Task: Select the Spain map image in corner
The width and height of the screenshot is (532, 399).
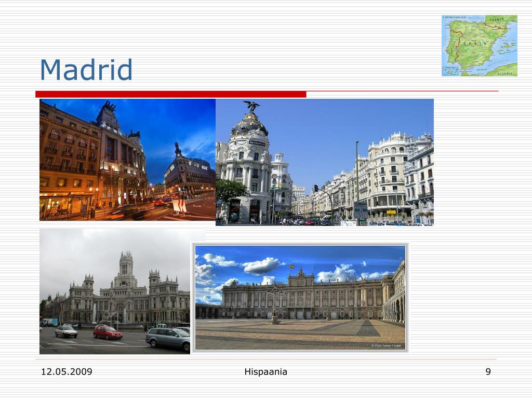Action: tap(480, 46)
